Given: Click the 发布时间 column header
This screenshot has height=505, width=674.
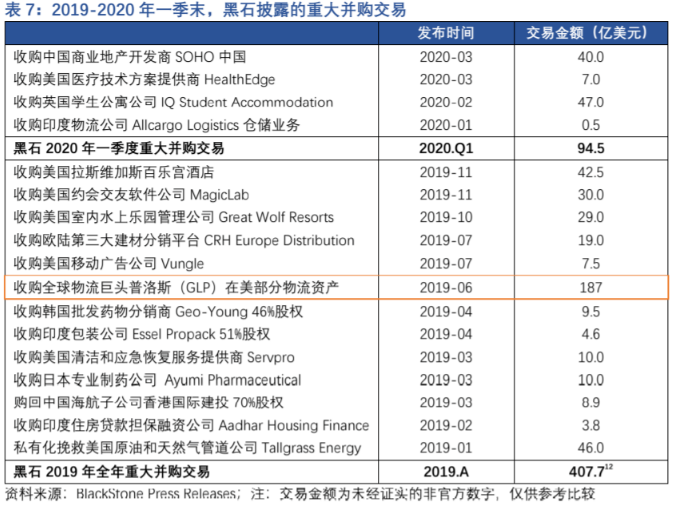Looking at the screenshot, I should (446, 33).
